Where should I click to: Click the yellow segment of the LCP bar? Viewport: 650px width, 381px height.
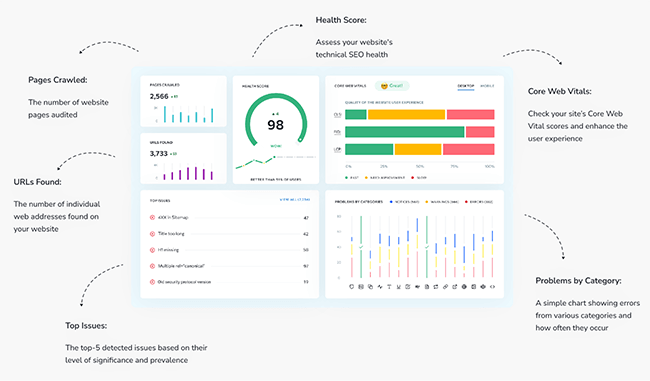(x=418, y=149)
